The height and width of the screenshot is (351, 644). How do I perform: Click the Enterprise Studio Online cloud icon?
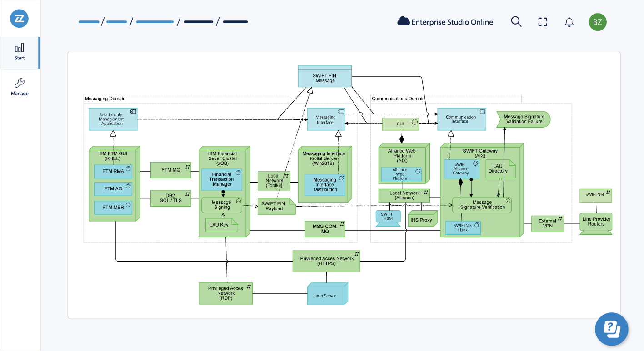point(403,21)
